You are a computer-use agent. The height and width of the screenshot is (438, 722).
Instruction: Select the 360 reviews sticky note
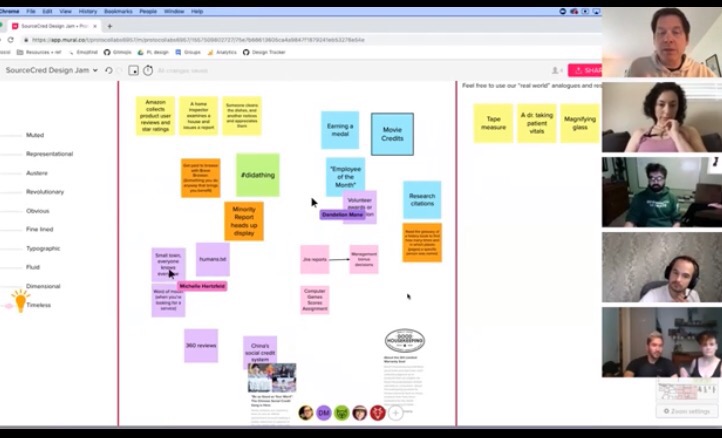tap(201, 345)
